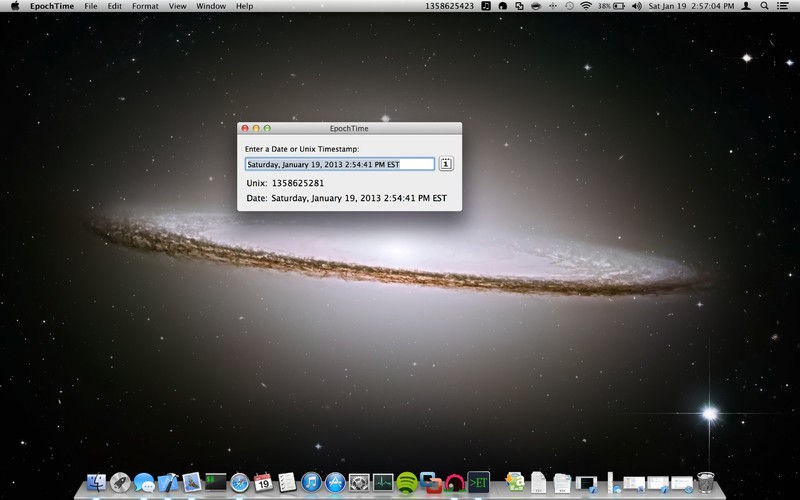Click the Unix timestamp in the menu bar
Viewport: 800px width, 500px height.
pyautogui.click(x=449, y=6)
